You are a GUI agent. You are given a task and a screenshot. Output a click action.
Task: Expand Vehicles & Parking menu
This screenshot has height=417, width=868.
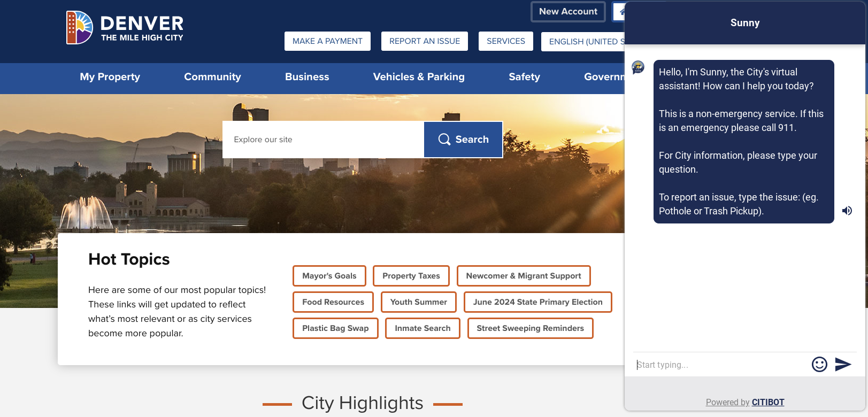click(419, 77)
